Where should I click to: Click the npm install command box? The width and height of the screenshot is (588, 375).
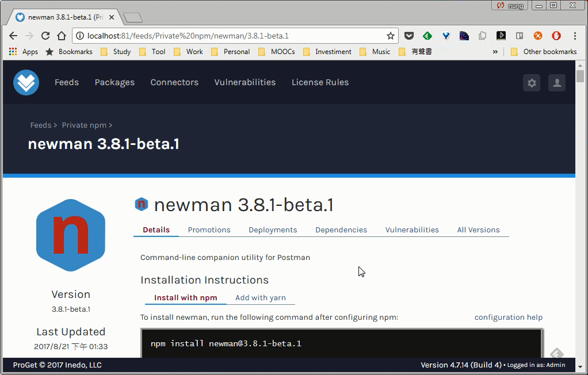pyautogui.click(x=342, y=343)
